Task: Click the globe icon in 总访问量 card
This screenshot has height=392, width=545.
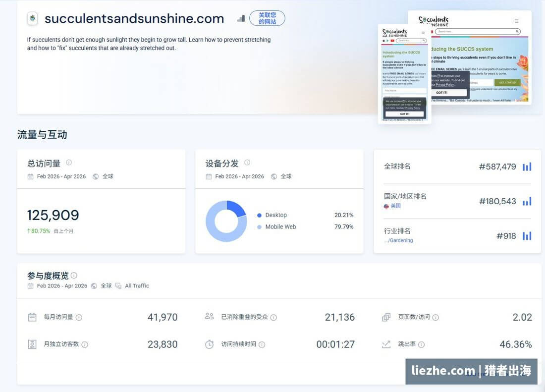Action: 96,176
